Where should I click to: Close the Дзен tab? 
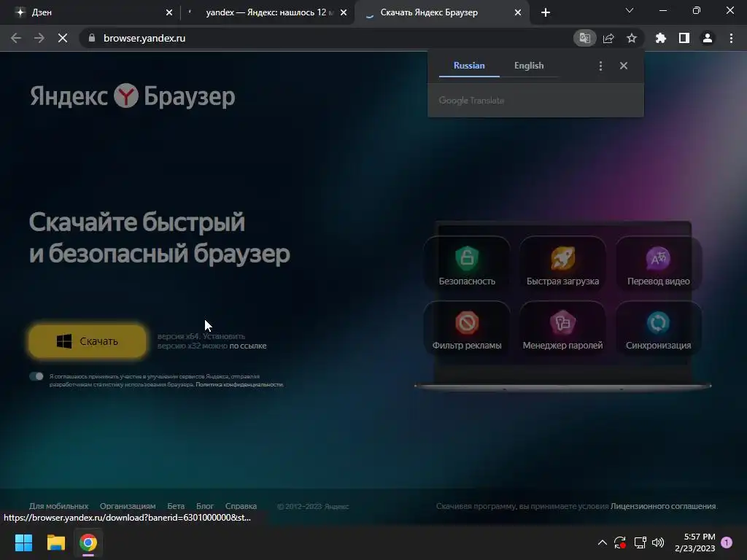(169, 12)
